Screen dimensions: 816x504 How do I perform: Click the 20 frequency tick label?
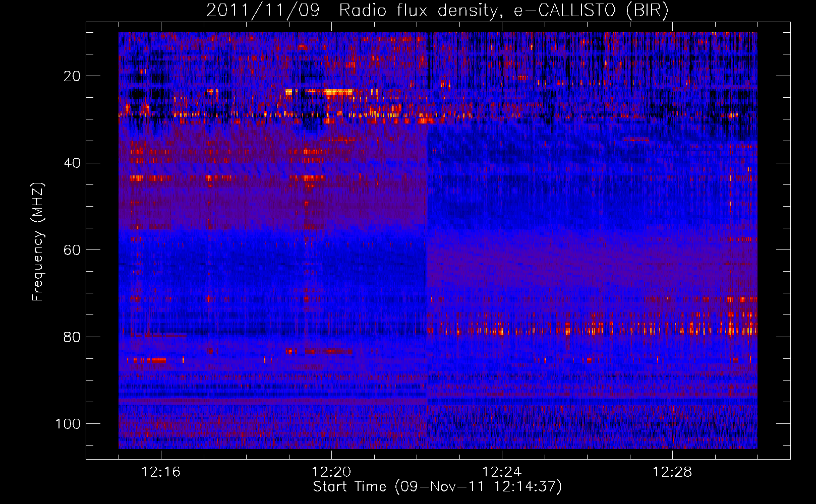point(72,76)
